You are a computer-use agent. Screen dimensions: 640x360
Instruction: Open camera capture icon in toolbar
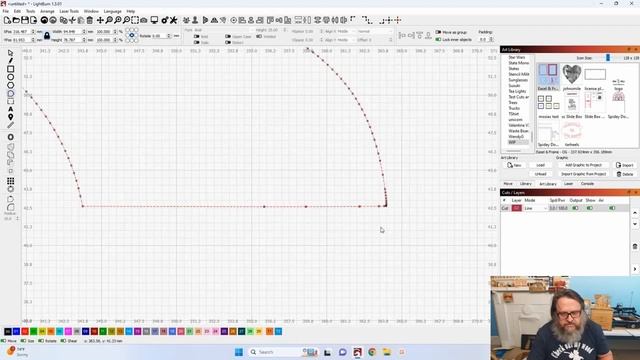144,20
